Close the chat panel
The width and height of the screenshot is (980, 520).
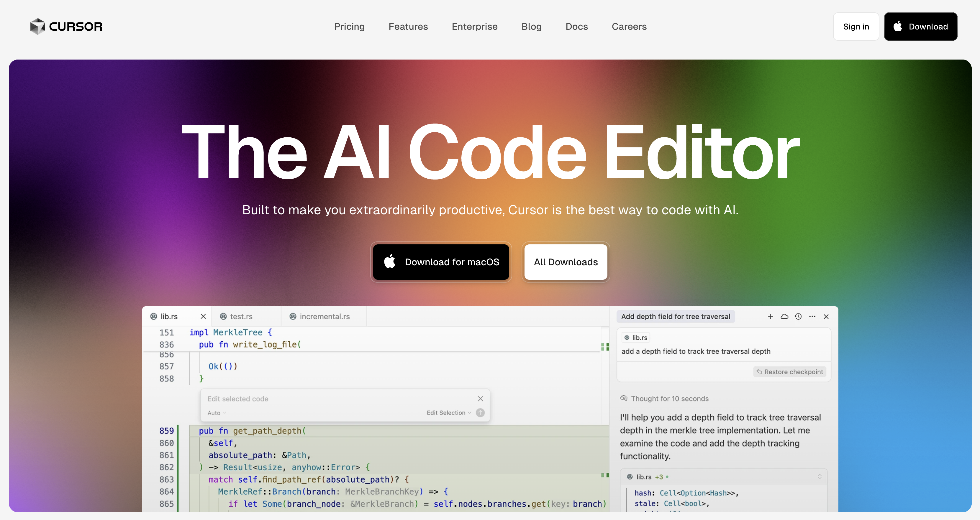pos(826,316)
